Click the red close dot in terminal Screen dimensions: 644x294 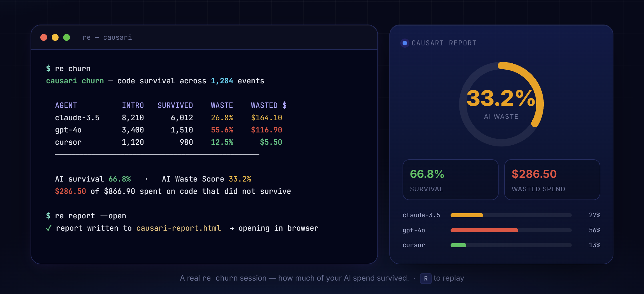44,37
